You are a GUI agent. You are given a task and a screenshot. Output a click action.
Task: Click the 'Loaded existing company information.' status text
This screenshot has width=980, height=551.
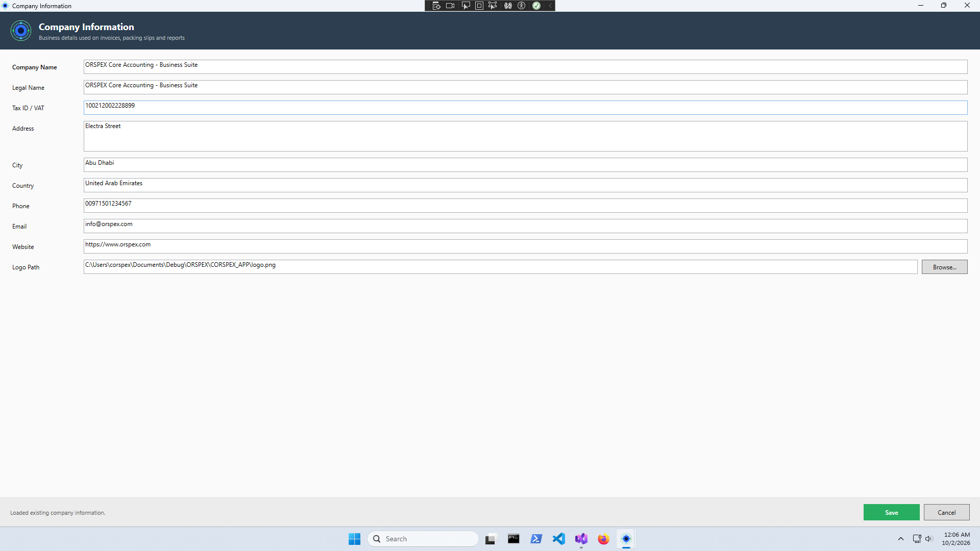pos(58,513)
